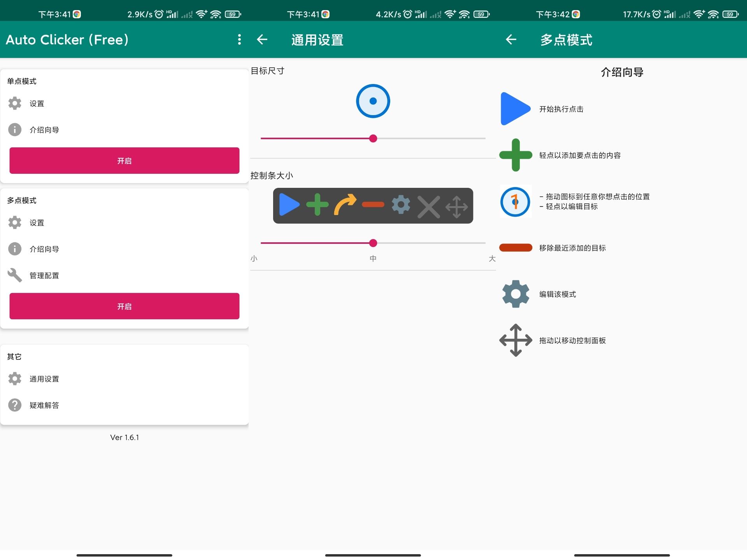Tap the 轻点以编辑目标 text line
This screenshot has width=747, height=560.
tap(569, 206)
